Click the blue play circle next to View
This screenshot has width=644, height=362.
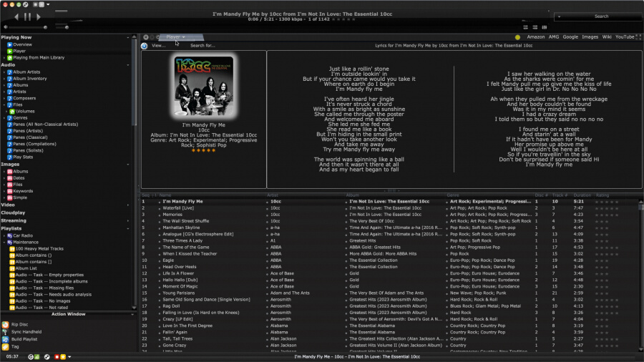144,46
